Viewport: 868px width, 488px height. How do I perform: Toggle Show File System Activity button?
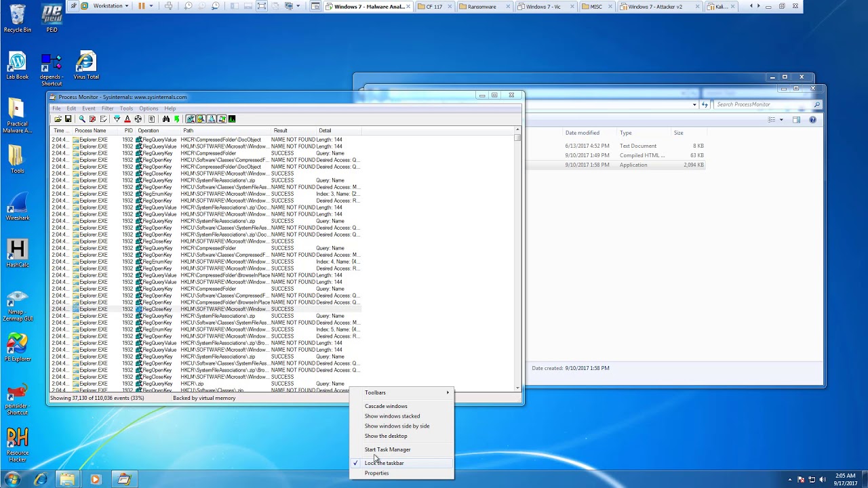pos(200,119)
